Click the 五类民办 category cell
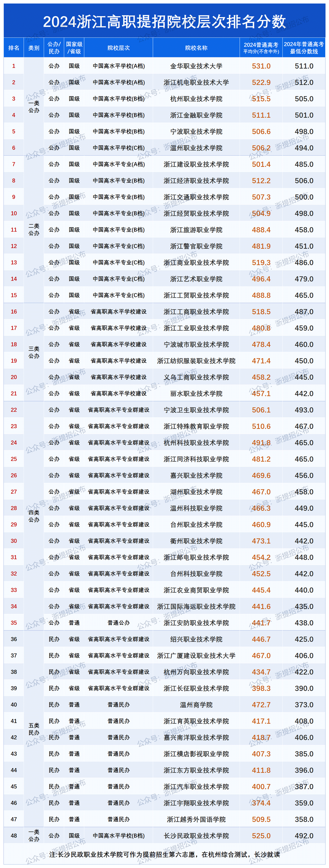 (34, 729)
